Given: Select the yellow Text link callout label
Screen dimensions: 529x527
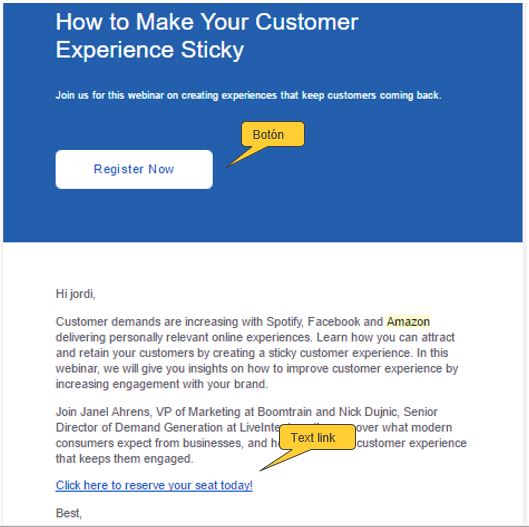Looking at the screenshot, I should [x=317, y=437].
